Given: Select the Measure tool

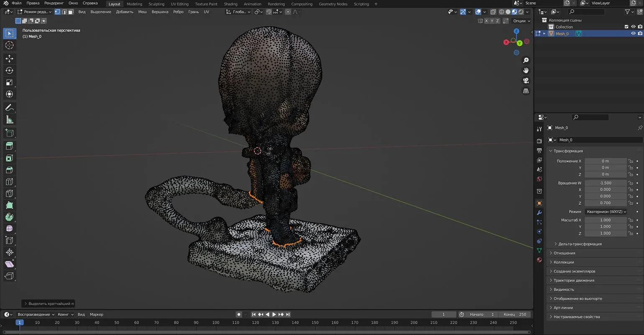Looking at the screenshot, I should 9,120.
